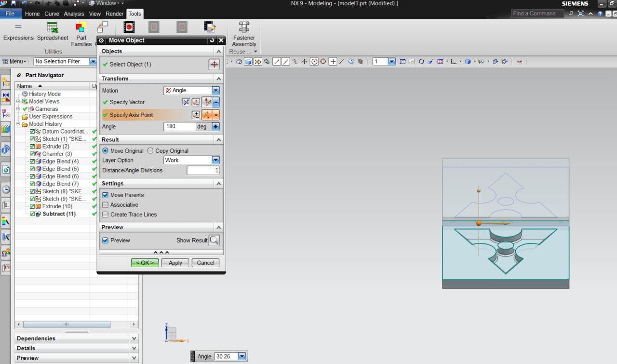Collapse the Transform section

(x=219, y=79)
